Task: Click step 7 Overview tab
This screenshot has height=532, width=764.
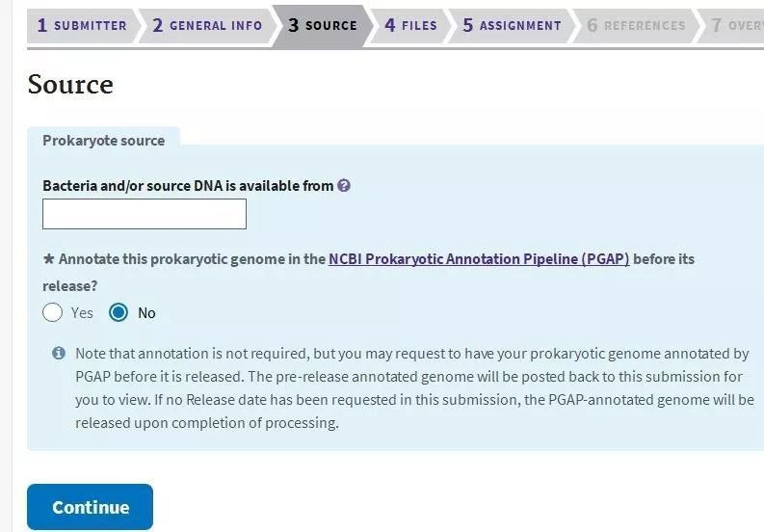Action: coord(732,25)
